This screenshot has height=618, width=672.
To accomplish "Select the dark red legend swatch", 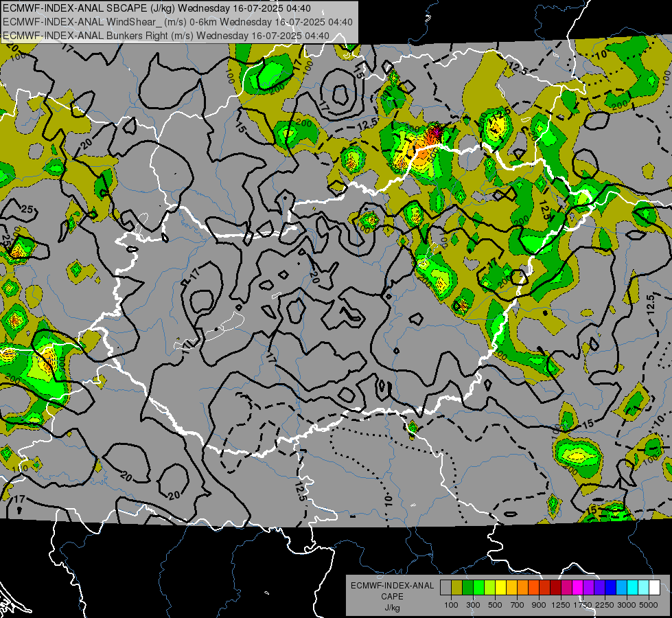I will pos(555,587).
